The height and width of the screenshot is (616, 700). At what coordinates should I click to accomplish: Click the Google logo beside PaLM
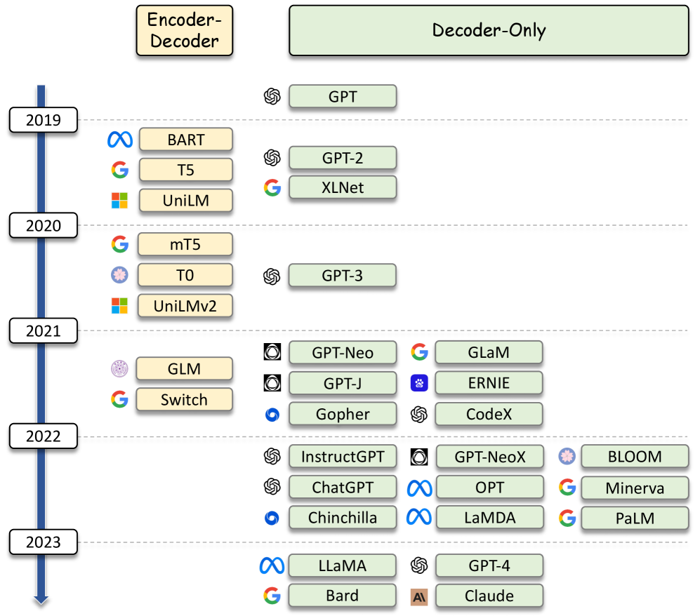[567, 518]
